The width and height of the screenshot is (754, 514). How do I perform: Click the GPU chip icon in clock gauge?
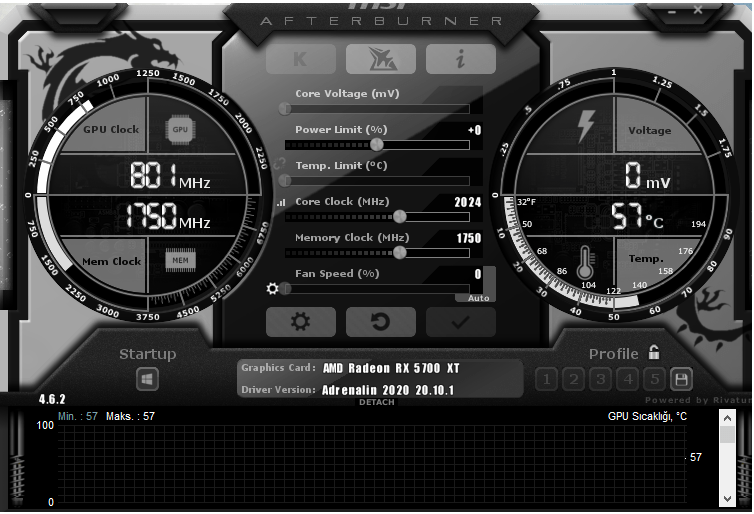[180, 129]
